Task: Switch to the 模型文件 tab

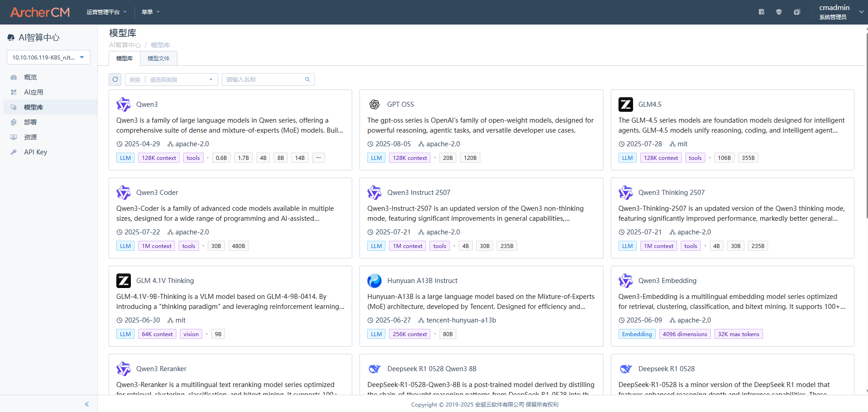Action: (x=158, y=58)
